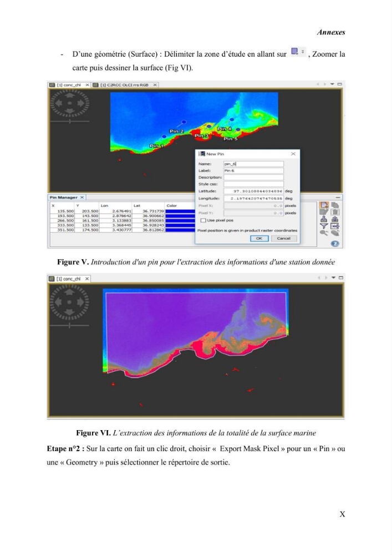
Task: Click the empty Description field
Action: (x=253, y=178)
